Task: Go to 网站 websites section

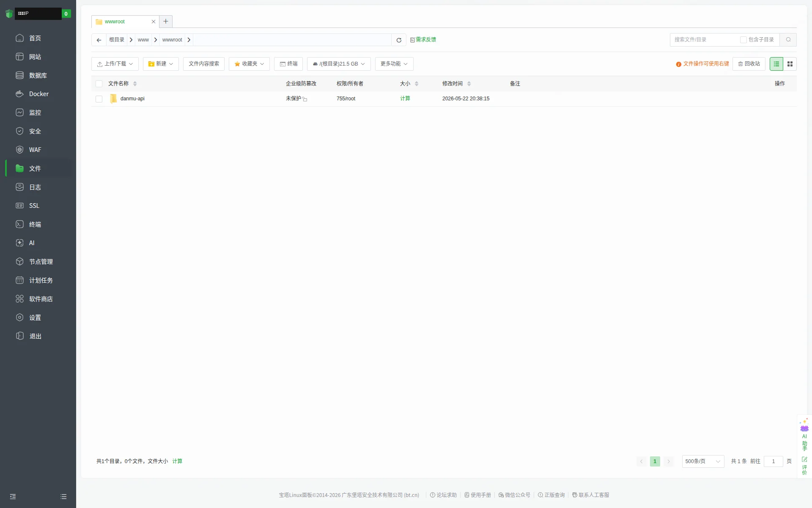Action: 35,57
